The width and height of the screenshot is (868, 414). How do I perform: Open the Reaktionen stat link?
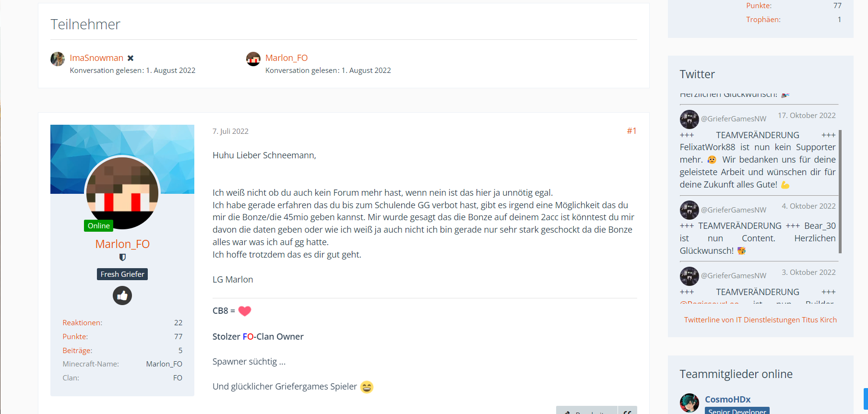click(x=83, y=323)
